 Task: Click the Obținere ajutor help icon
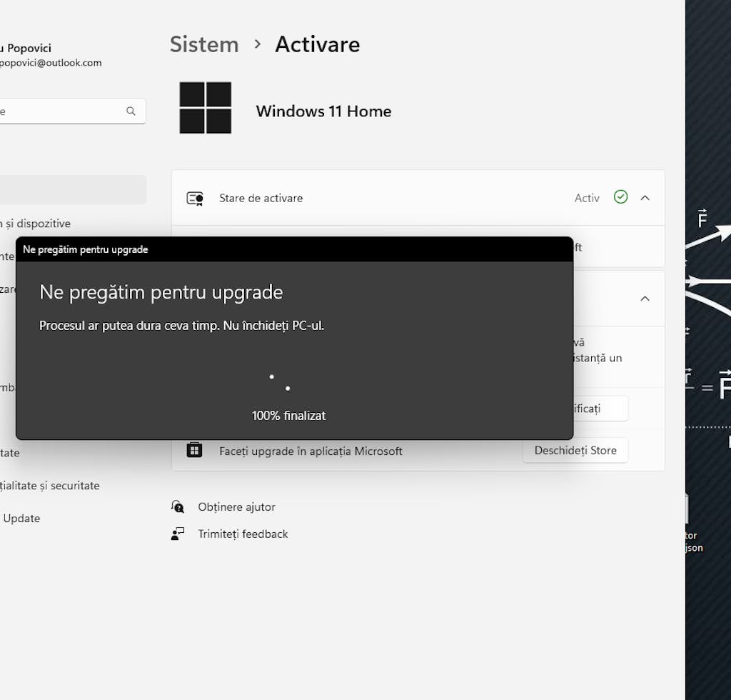pyautogui.click(x=178, y=506)
